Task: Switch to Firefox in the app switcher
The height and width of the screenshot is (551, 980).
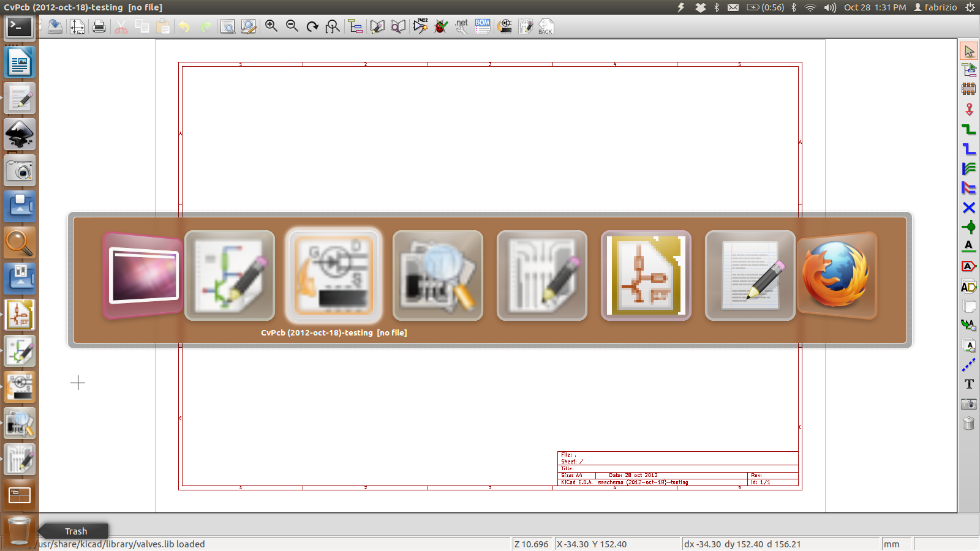Action: coord(837,275)
